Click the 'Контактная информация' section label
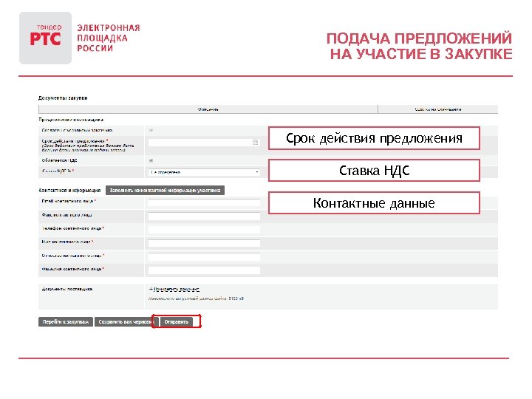532x399 pixels. [69, 191]
